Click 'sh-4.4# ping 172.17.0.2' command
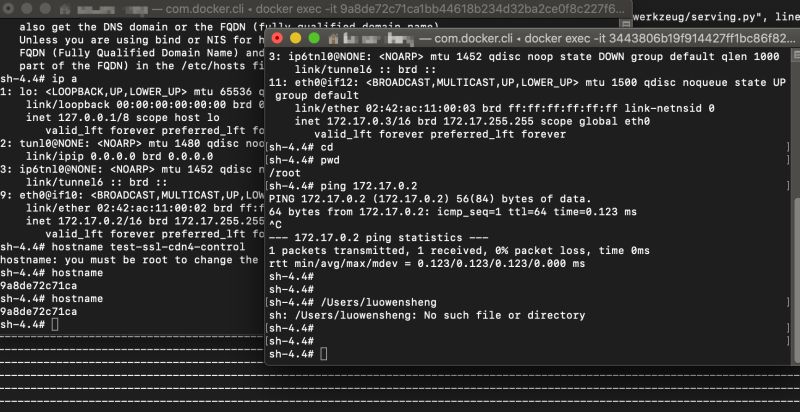 pos(343,186)
